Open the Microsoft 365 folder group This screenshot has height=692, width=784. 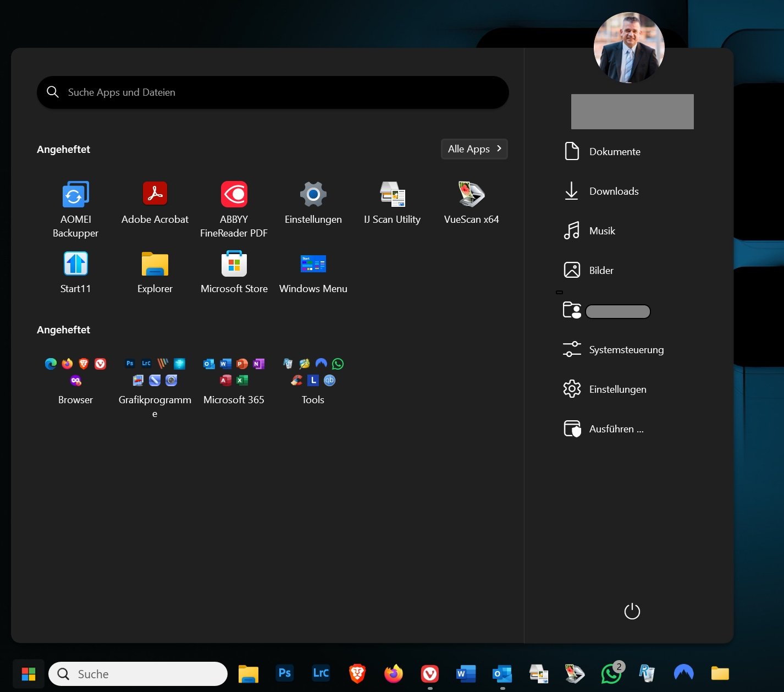click(234, 381)
